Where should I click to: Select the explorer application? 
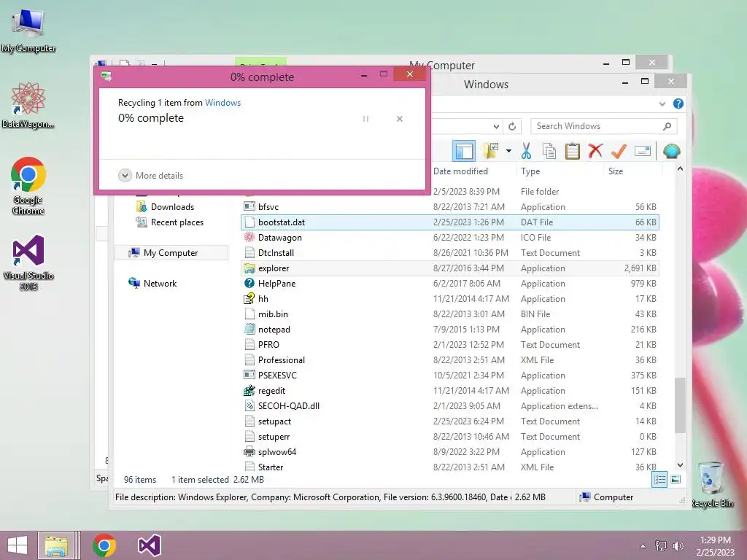450,268
